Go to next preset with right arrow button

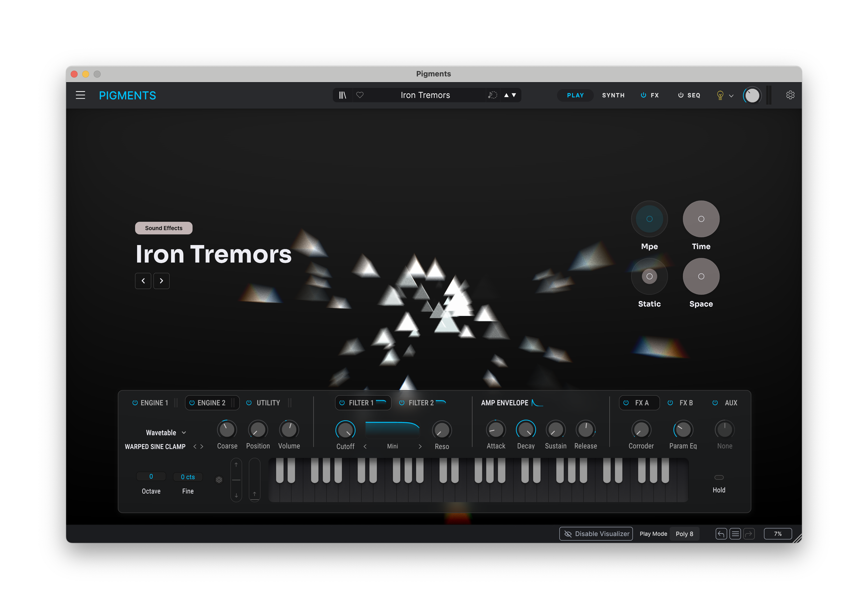[x=162, y=281]
